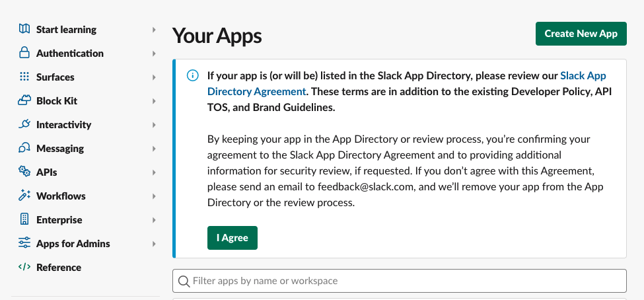Click the Start learning map icon
Viewport: 644px width, 300px height.
point(24,29)
